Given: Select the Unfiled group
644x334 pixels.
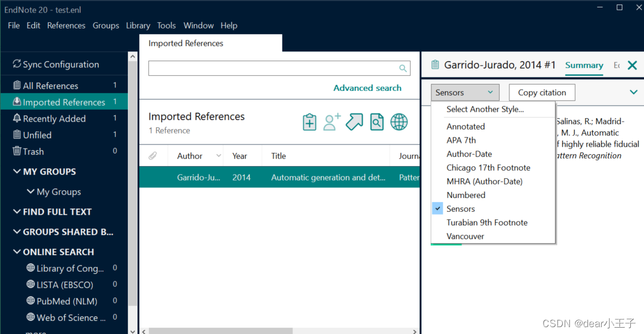Looking at the screenshot, I should point(64,135).
